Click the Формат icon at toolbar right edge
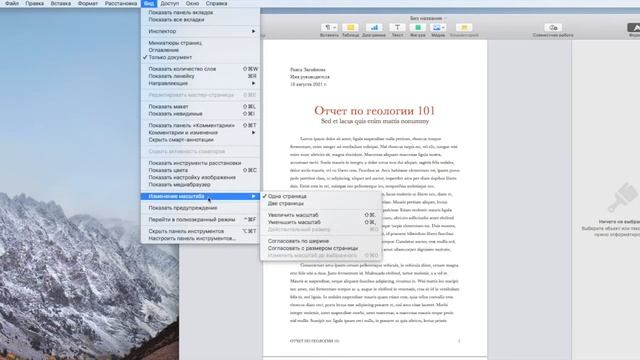The image size is (640, 360). pyautogui.click(x=633, y=28)
